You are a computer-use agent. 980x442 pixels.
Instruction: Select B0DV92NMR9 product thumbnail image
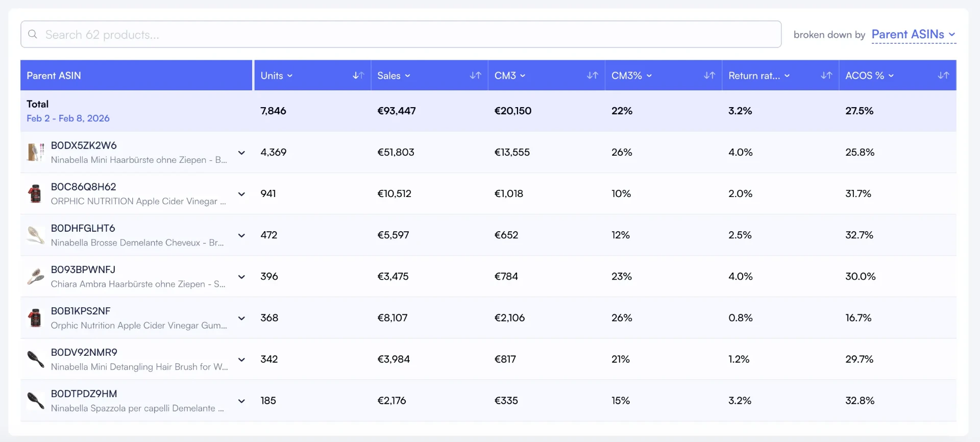pos(35,359)
